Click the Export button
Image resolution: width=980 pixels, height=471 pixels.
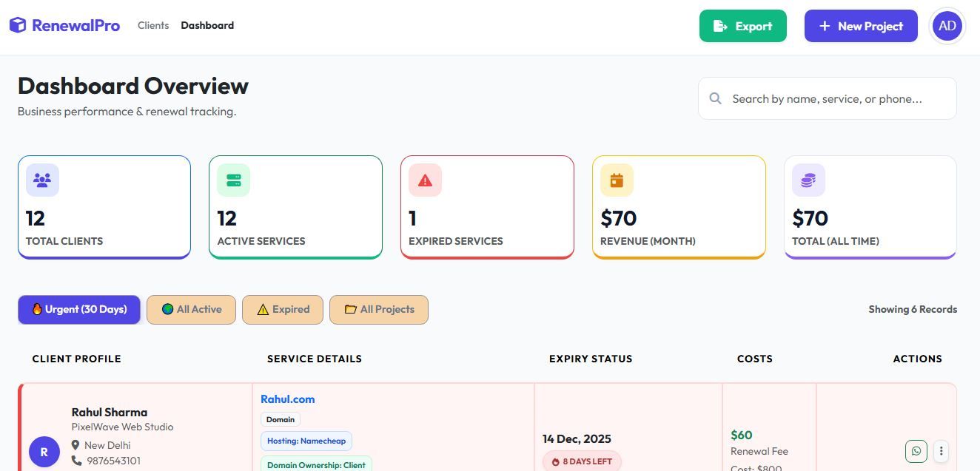point(743,26)
